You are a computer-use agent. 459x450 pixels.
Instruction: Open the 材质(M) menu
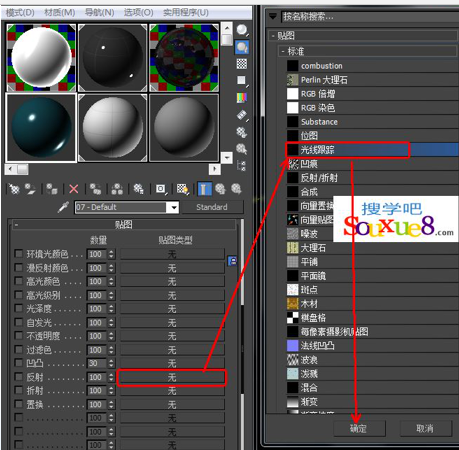60,13
